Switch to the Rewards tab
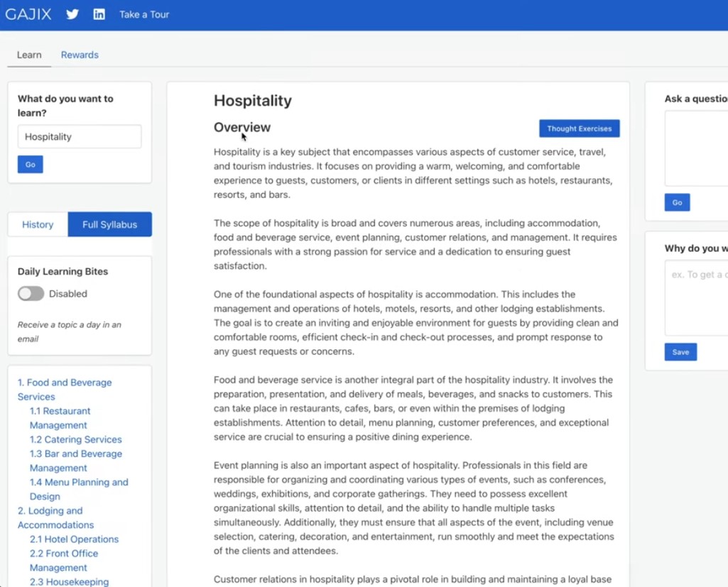Screen dimensions: 728x587 click(80, 55)
